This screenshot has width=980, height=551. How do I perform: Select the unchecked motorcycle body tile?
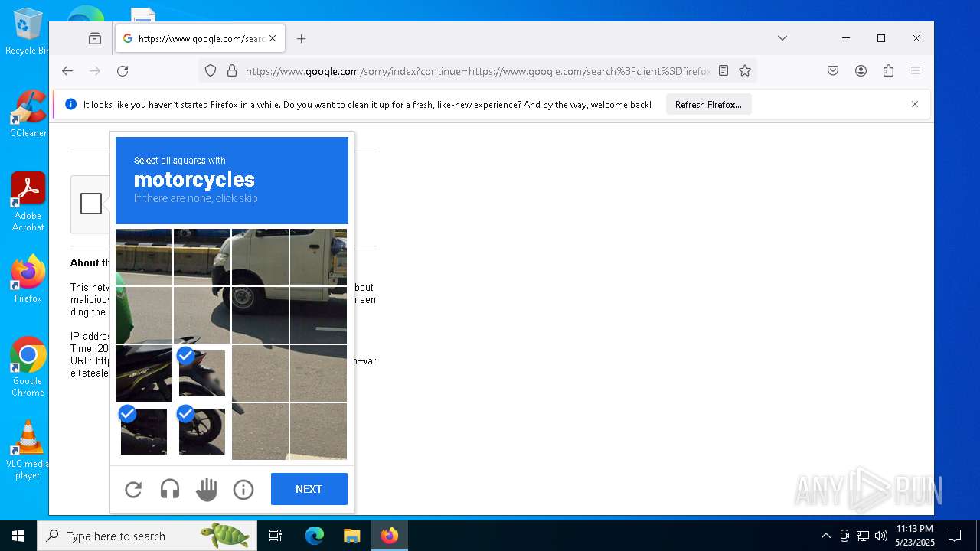pos(144,373)
